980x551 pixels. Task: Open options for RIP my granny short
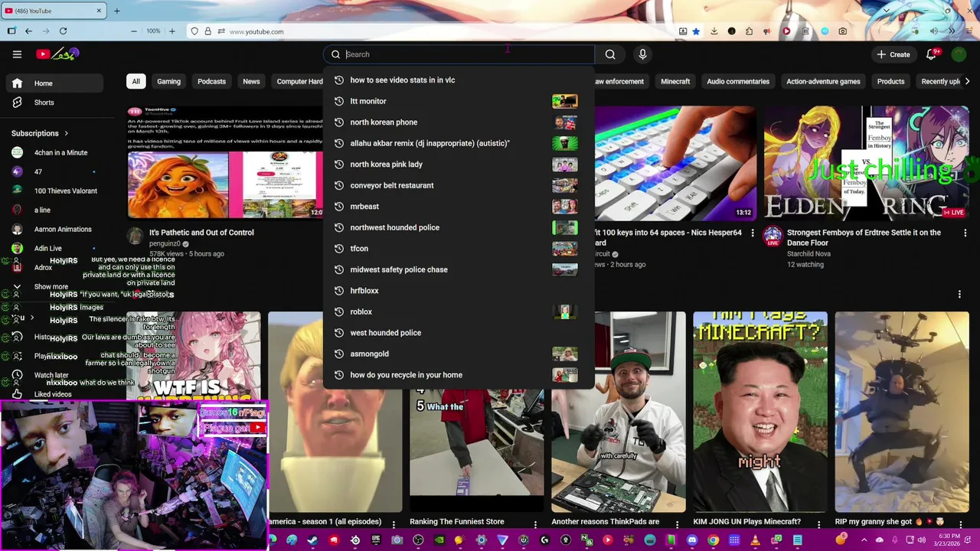961,524
